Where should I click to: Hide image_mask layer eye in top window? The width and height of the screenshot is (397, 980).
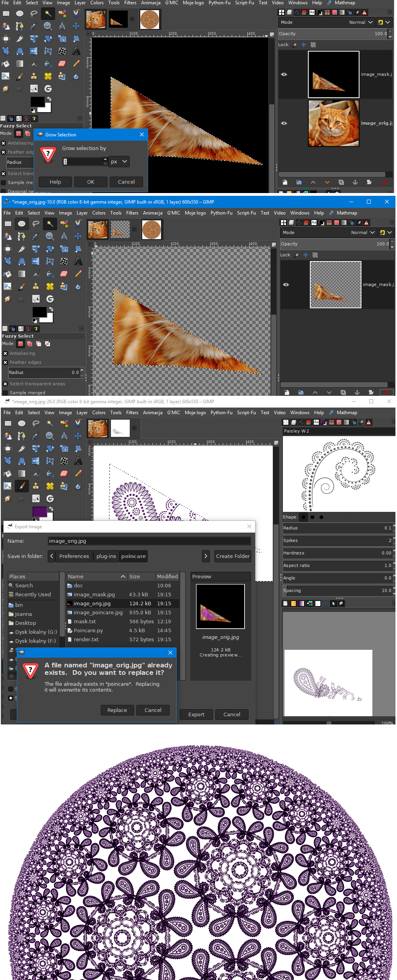coord(284,74)
